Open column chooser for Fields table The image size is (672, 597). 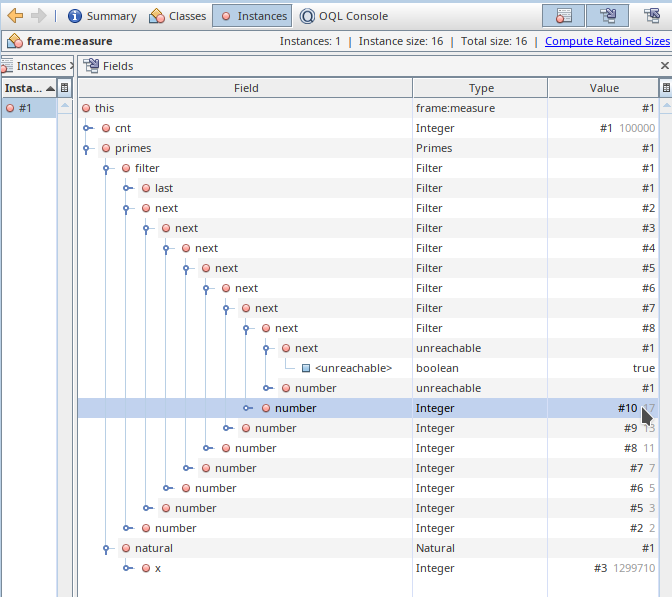click(x=665, y=88)
